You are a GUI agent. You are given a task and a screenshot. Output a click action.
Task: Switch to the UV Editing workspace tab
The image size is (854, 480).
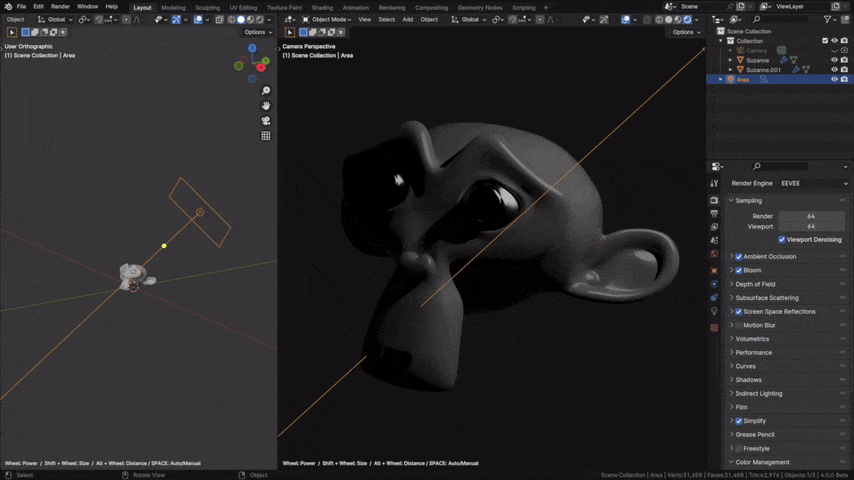click(243, 8)
